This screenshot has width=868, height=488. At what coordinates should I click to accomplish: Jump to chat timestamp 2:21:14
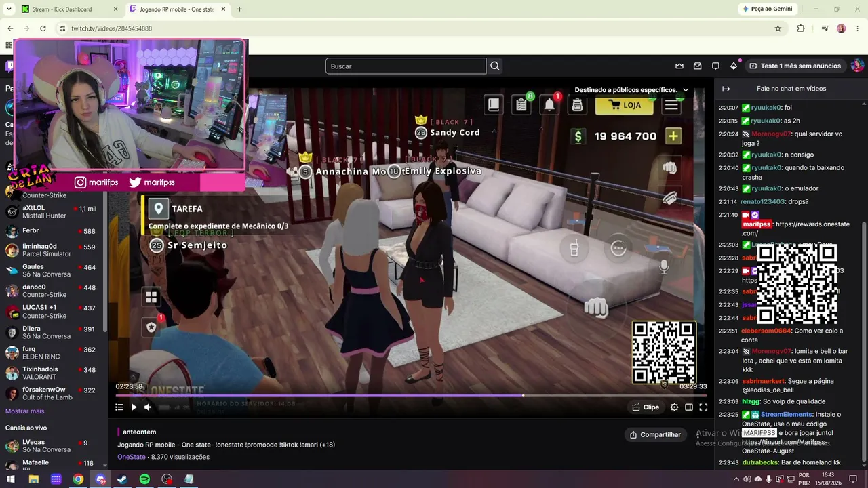tap(728, 202)
